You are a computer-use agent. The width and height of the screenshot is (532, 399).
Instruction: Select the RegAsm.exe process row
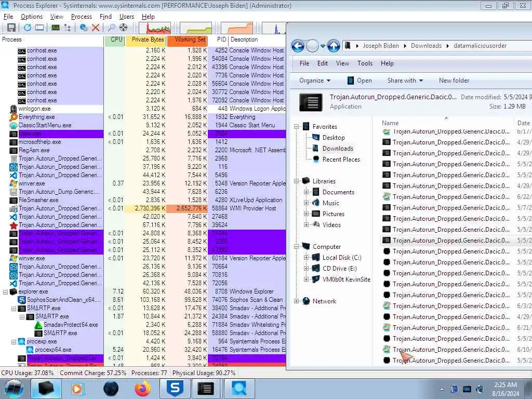click(143, 150)
